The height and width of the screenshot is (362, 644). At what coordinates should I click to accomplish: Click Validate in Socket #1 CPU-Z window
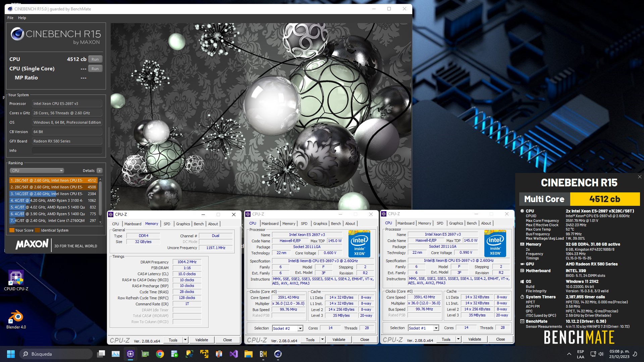tap(475, 339)
